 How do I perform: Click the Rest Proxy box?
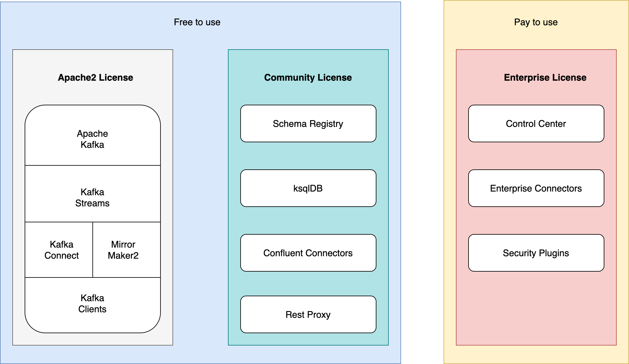[308, 314]
